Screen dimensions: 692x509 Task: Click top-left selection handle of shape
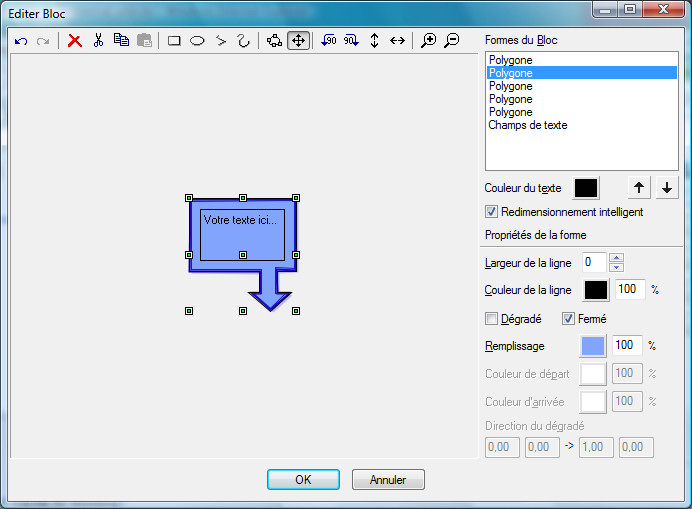(189, 198)
